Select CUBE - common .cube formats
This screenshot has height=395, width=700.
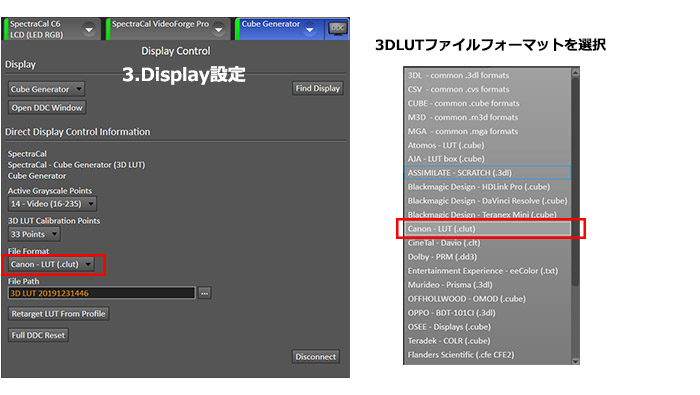click(x=488, y=103)
